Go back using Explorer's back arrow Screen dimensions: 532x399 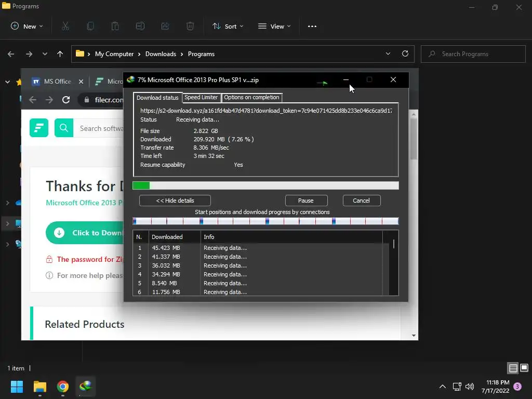pyautogui.click(x=11, y=54)
